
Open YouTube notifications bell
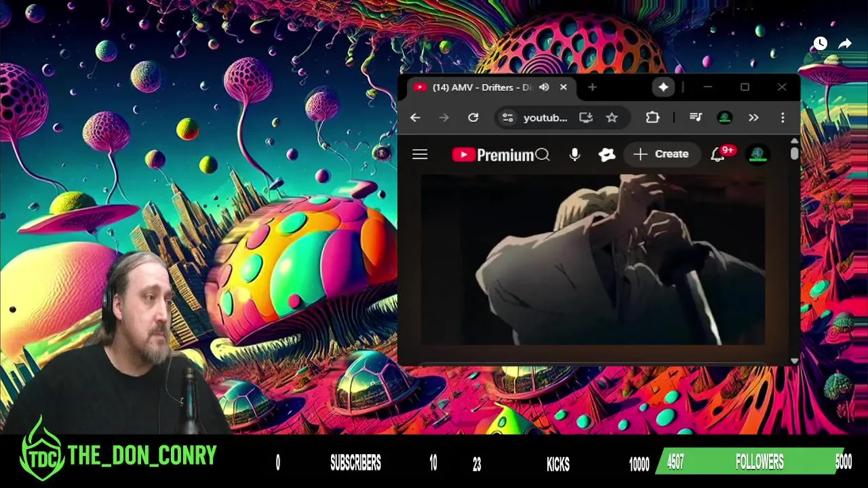pyautogui.click(x=717, y=155)
